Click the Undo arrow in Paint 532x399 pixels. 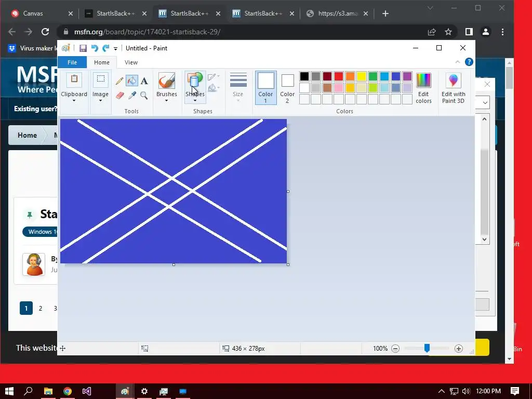(x=95, y=48)
